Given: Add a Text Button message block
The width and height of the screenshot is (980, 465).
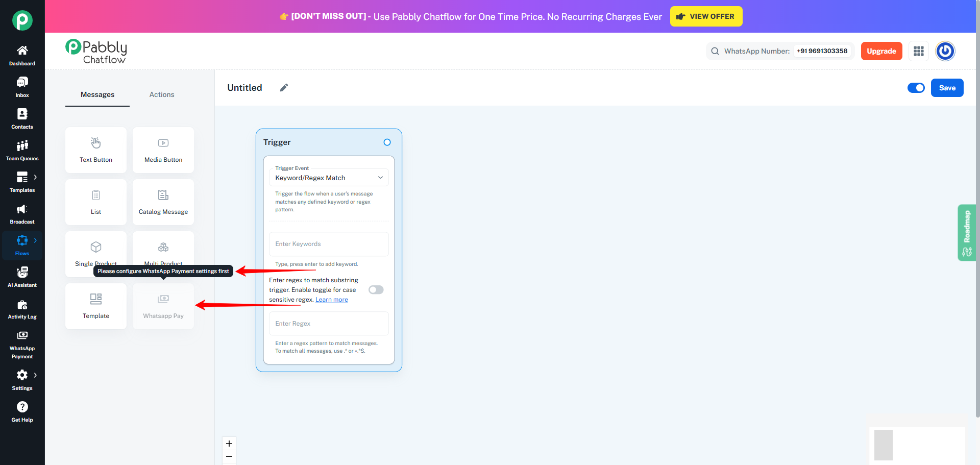Looking at the screenshot, I should pos(96,150).
